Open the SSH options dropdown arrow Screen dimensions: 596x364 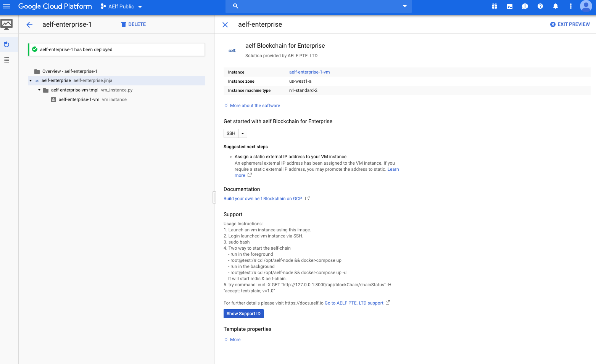(x=243, y=133)
